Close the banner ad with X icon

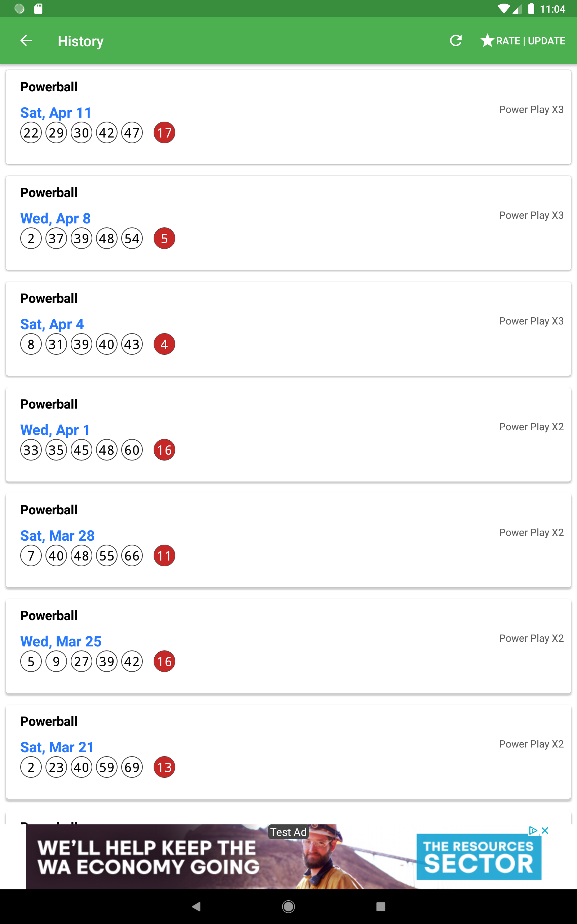[545, 831]
